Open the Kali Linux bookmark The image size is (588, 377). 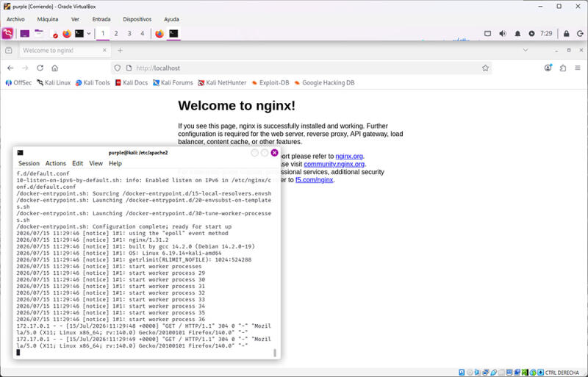click(x=54, y=83)
